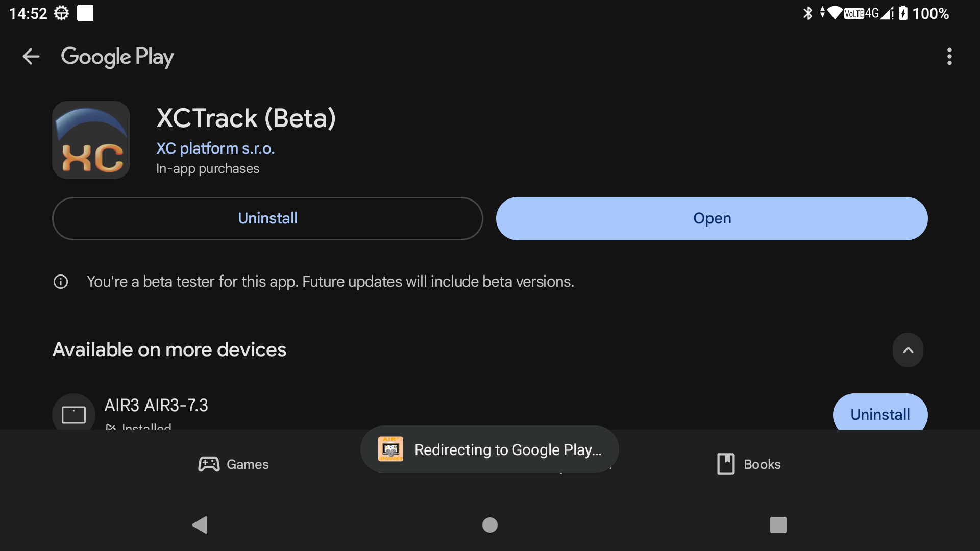Tap the Books bookmark icon

(726, 464)
